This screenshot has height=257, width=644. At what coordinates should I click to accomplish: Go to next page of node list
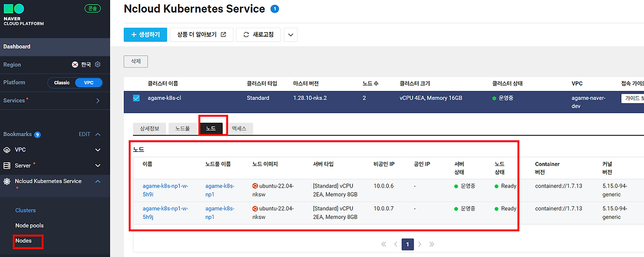pos(420,244)
